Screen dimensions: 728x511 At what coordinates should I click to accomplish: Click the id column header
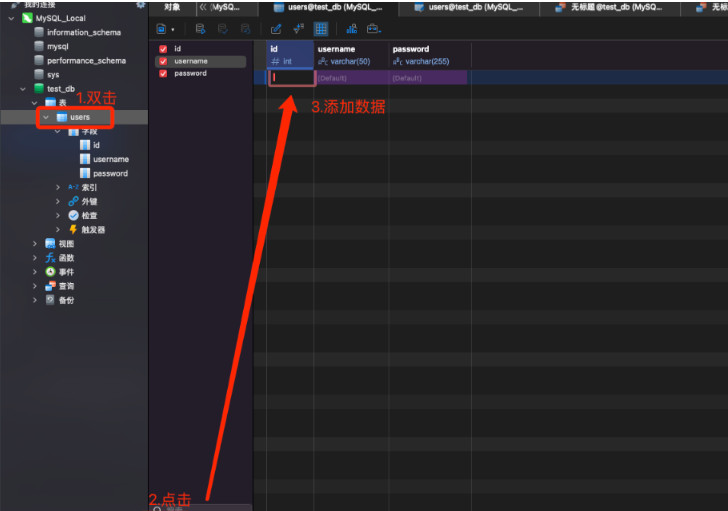(x=290, y=55)
